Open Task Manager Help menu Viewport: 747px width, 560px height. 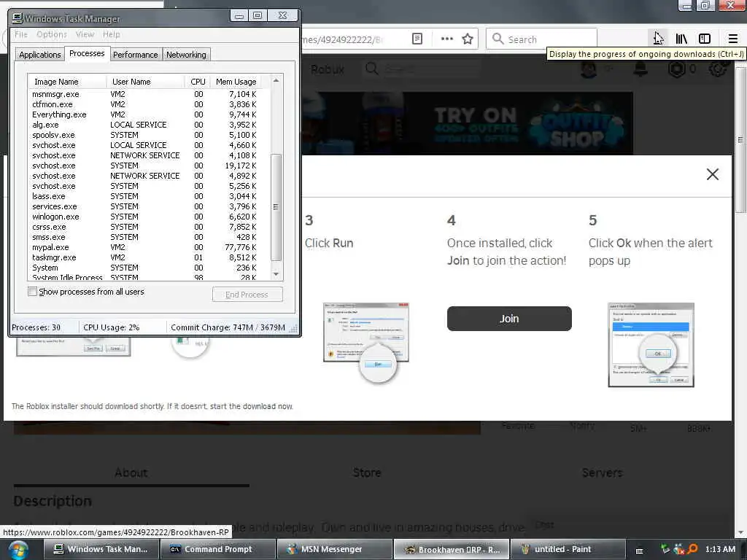click(x=112, y=34)
